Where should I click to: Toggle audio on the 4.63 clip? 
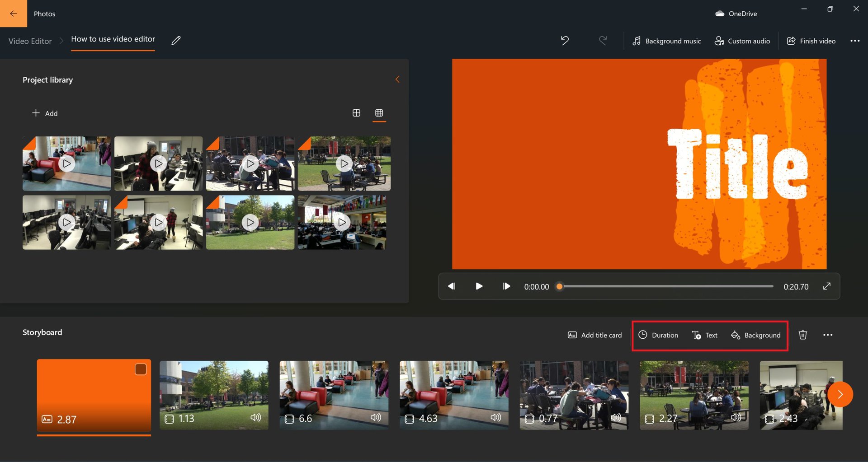click(496, 417)
